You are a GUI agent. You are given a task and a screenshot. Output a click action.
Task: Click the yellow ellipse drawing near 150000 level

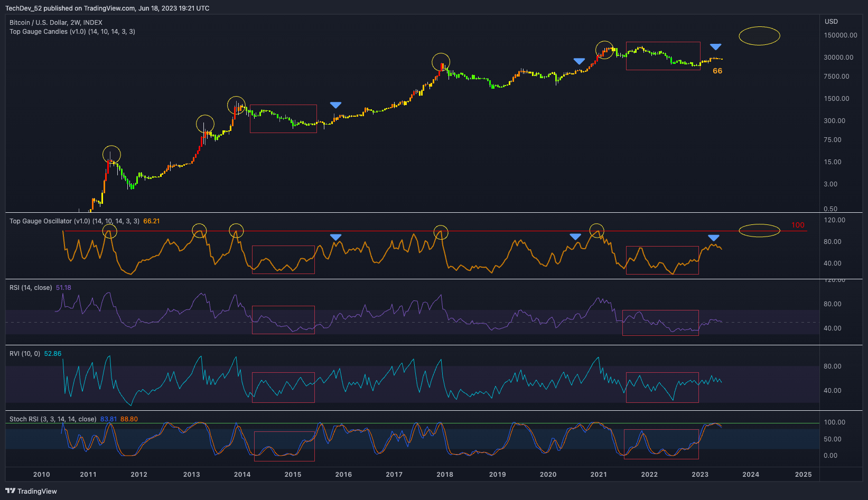tap(759, 35)
